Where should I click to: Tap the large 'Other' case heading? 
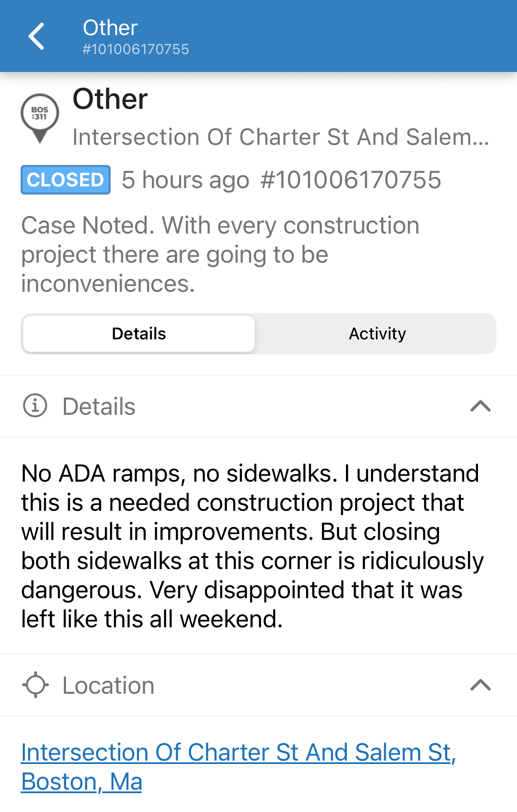(110, 99)
